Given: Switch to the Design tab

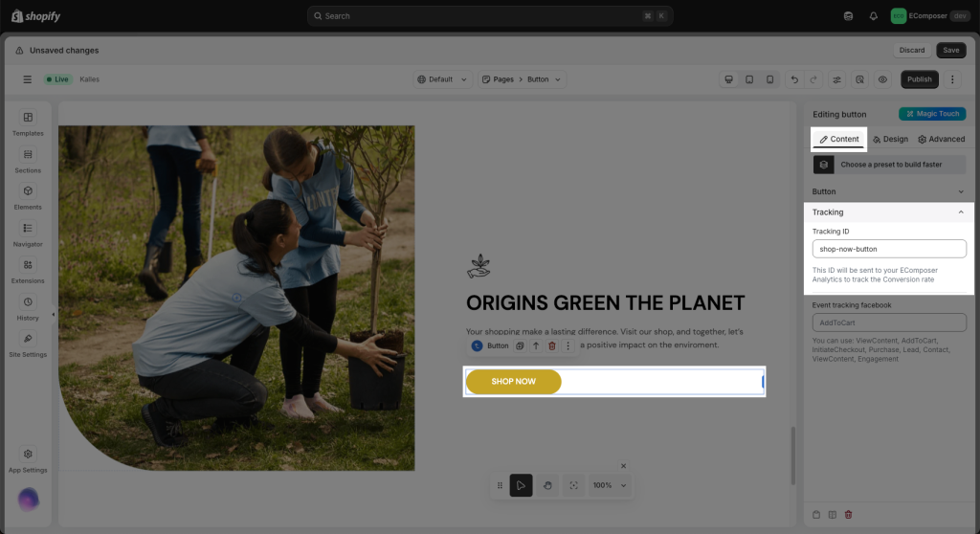Looking at the screenshot, I should coord(890,139).
